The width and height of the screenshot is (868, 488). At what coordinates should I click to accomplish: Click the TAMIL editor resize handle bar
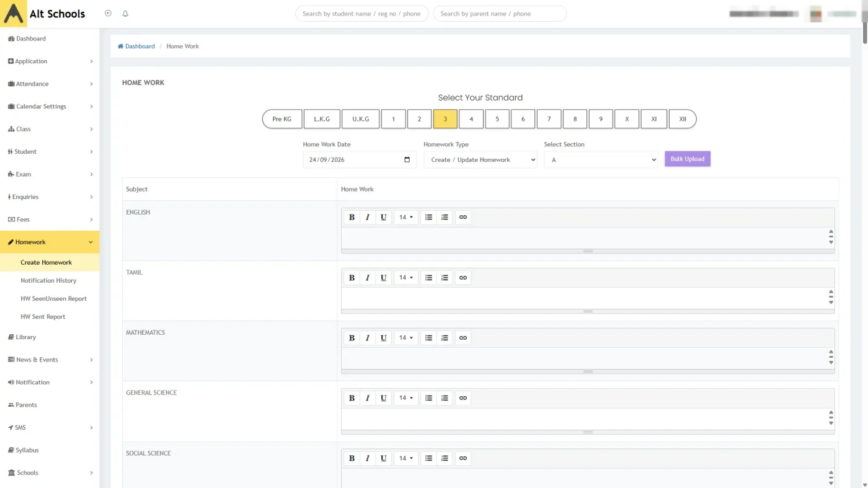tap(588, 311)
